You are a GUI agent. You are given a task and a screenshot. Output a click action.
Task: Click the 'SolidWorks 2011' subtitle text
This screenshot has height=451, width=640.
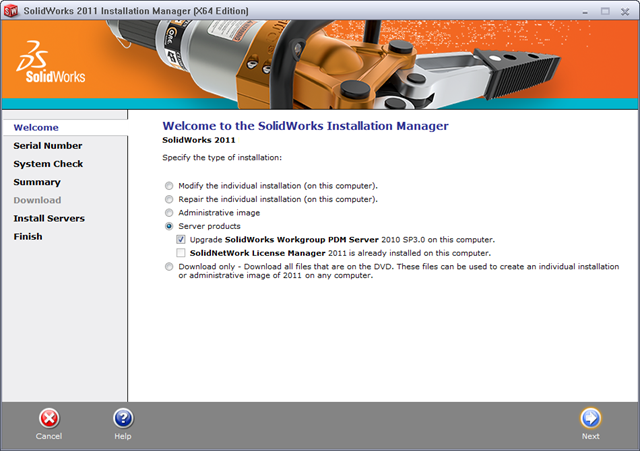[199, 140]
